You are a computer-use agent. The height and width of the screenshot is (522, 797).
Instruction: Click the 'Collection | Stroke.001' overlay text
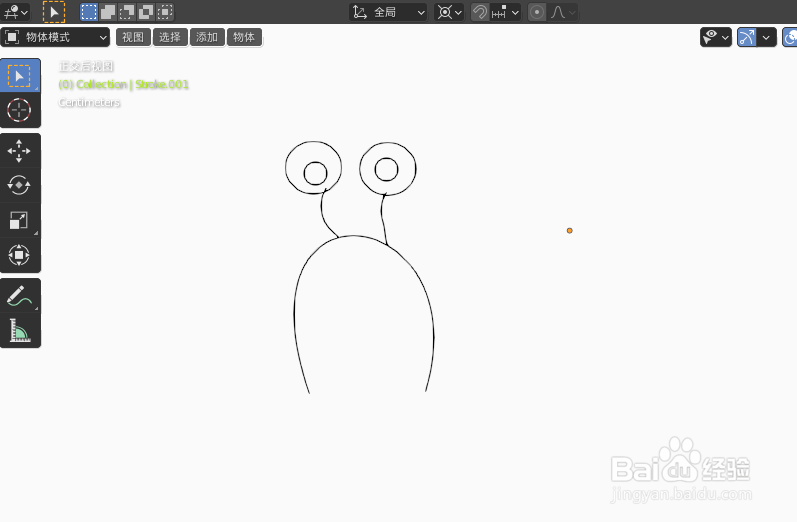tap(133, 84)
